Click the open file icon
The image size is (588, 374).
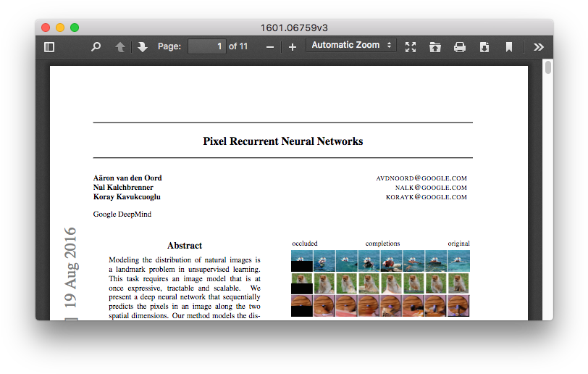[435, 47]
